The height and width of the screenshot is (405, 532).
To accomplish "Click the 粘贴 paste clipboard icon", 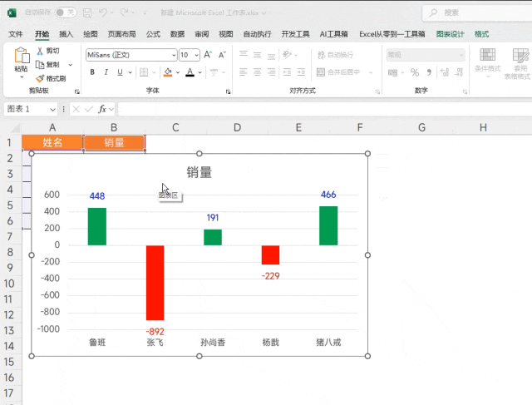I will pyautogui.click(x=22, y=55).
